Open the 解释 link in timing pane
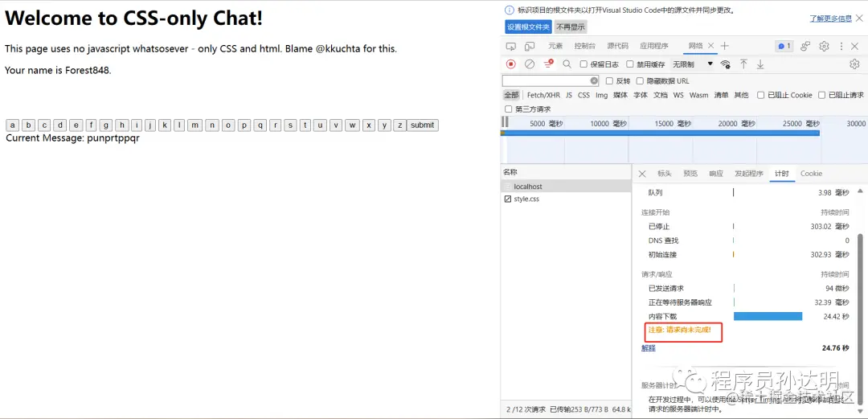Screen dimensions: 868x419 (x=649, y=348)
